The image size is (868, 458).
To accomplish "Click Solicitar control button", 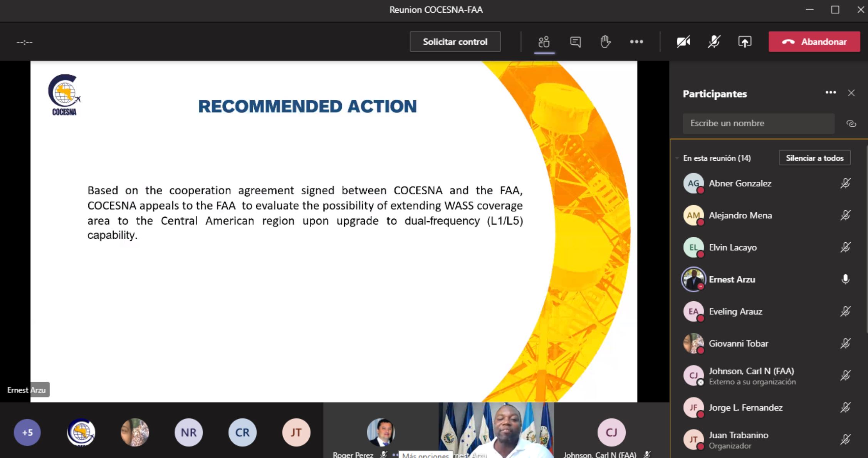I will [x=455, y=42].
